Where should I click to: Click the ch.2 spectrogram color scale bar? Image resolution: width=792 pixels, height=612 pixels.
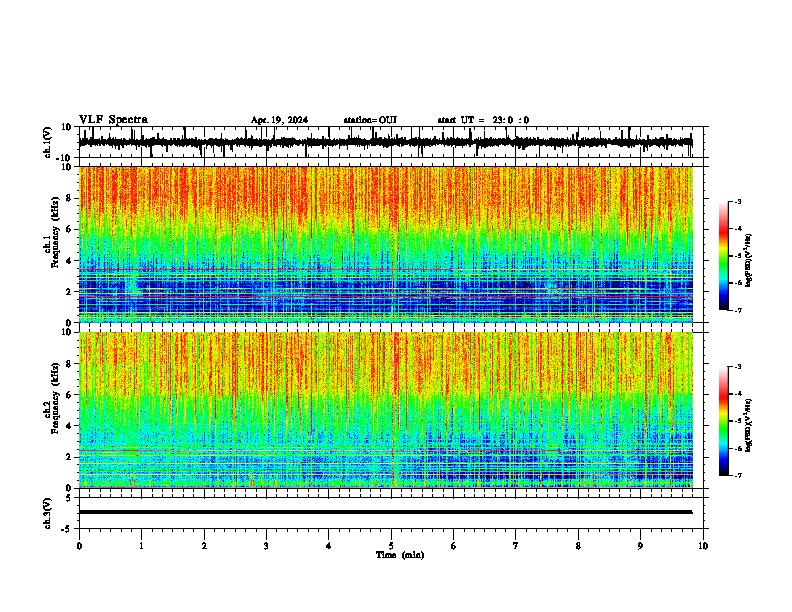[x=723, y=421]
